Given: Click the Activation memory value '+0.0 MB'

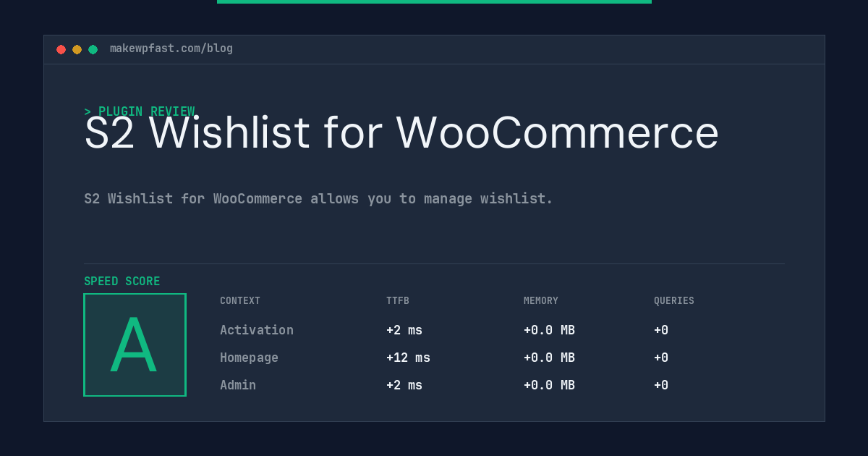Looking at the screenshot, I should (549, 330).
